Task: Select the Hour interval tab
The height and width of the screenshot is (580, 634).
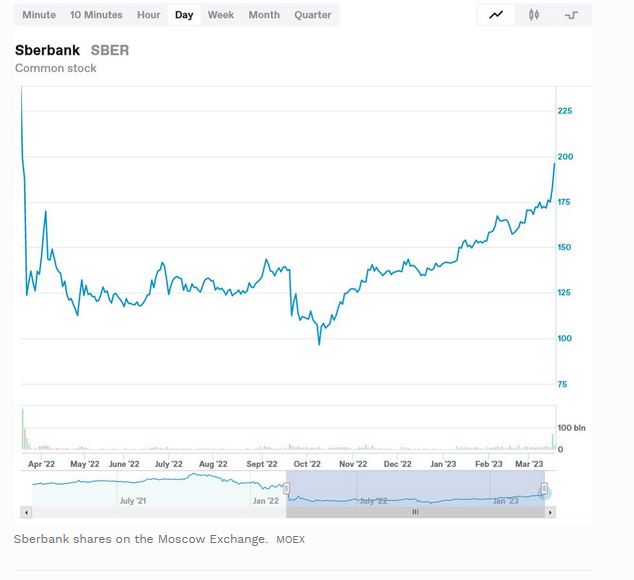Action: click(149, 15)
